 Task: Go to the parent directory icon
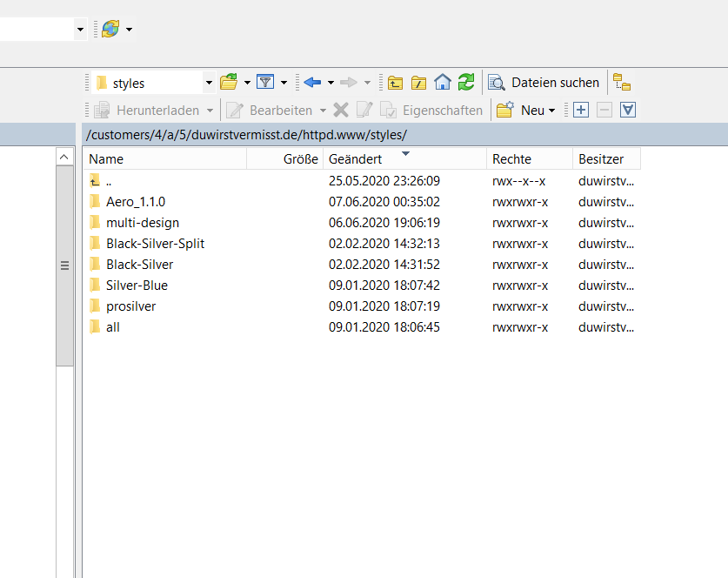395,83
